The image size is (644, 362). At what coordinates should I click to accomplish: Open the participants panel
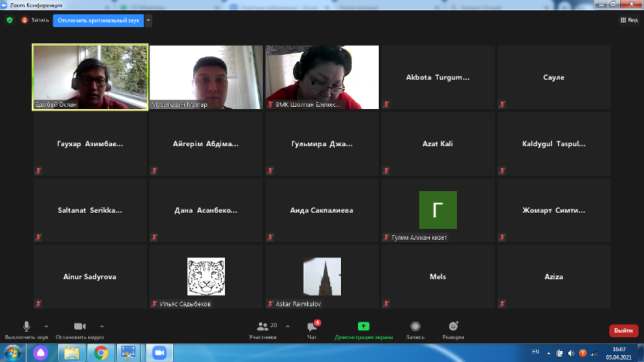(x=264, y=327)
